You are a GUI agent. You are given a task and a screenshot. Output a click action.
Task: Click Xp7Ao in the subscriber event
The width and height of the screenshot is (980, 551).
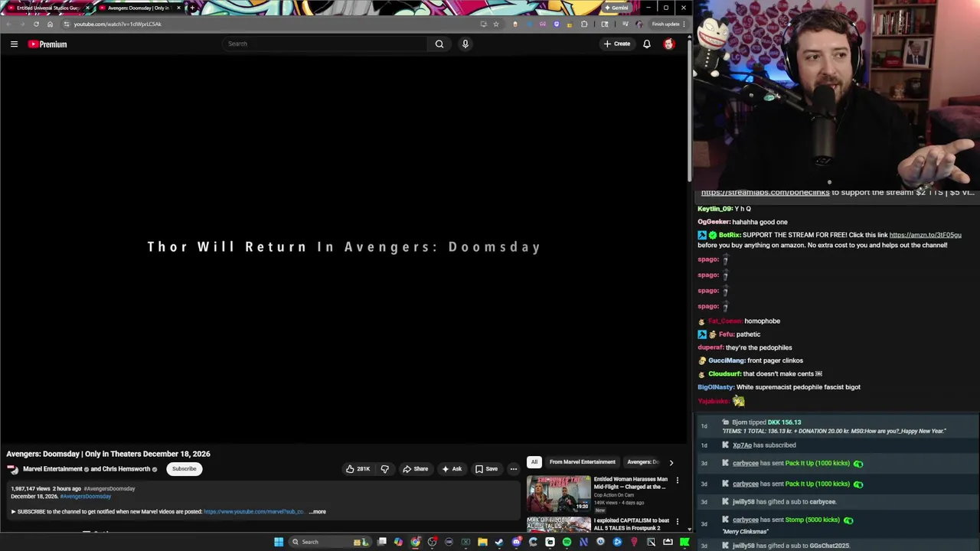pyautogui.click(x=742, y=445)
